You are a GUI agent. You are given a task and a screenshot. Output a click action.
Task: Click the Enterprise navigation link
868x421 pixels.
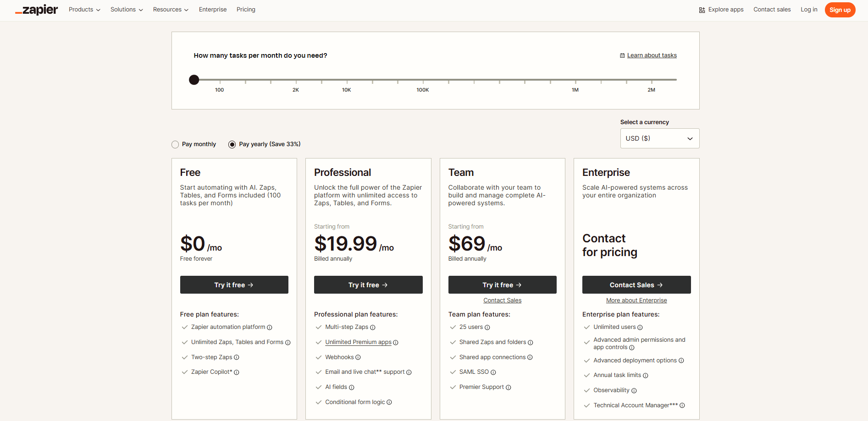212,9
